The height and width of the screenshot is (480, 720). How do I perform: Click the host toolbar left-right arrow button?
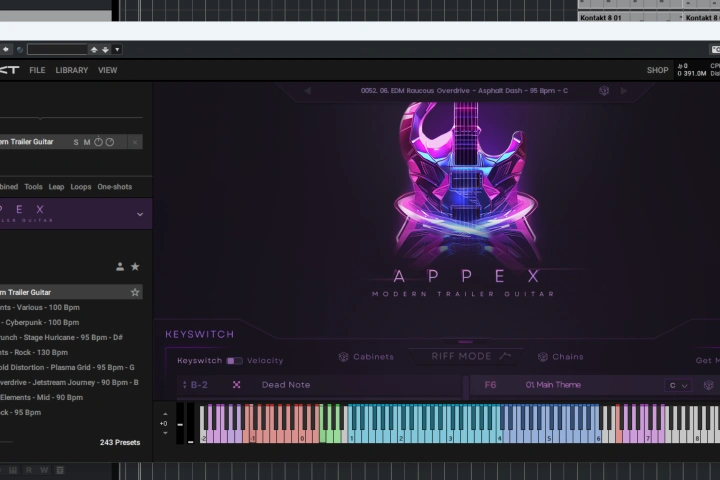6,49
